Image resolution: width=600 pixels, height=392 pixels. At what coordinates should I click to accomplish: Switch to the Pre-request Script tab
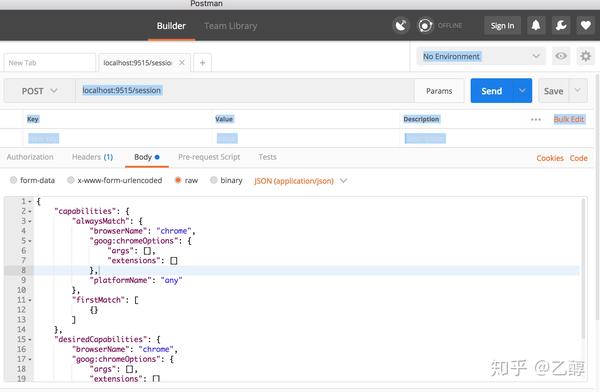(x=209, y=157)
